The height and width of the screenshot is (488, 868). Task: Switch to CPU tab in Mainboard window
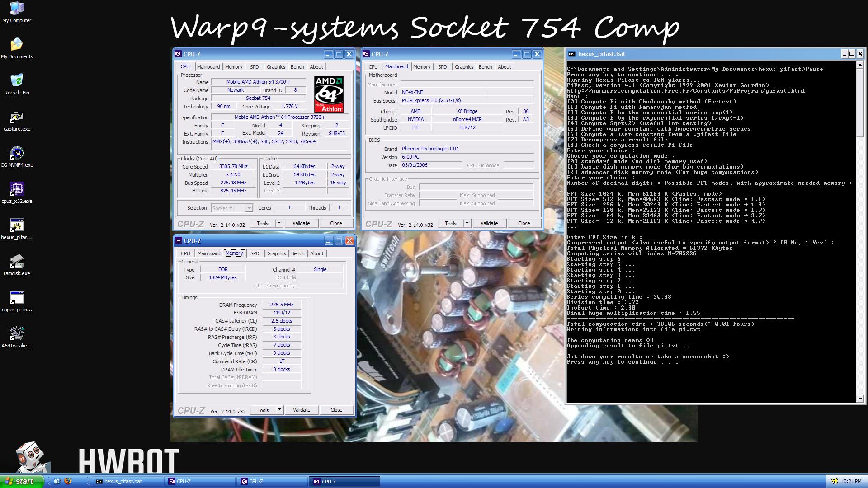click(373, 67)
